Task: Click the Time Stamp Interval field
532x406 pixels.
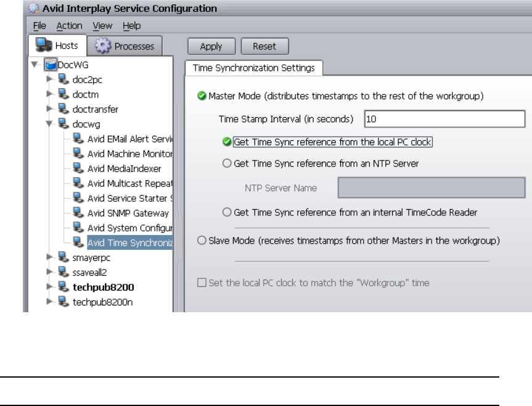Action: [444, 119]
